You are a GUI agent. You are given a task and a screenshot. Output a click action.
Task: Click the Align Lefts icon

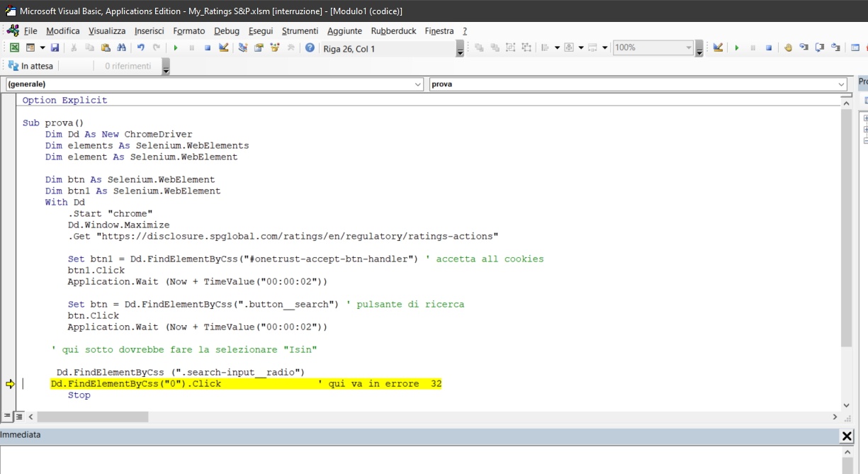coord(545,47)
